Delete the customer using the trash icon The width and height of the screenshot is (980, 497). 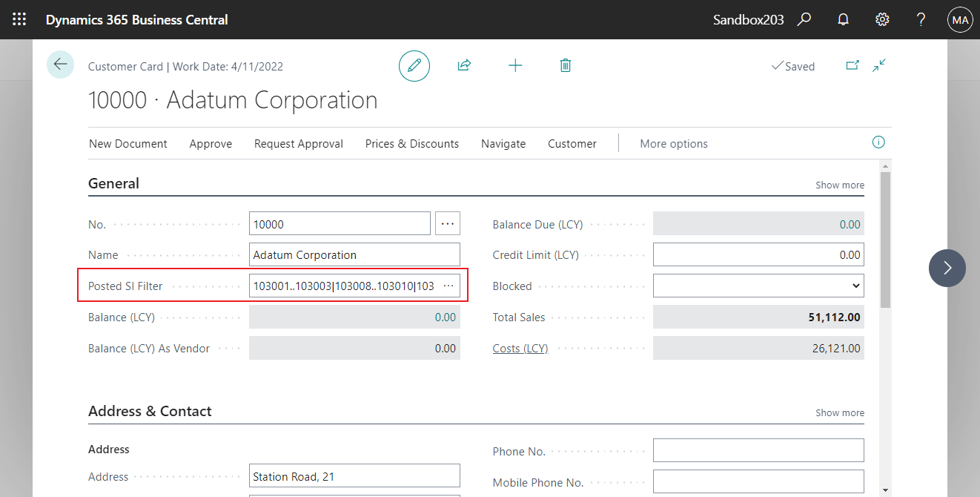click(566, 65)
